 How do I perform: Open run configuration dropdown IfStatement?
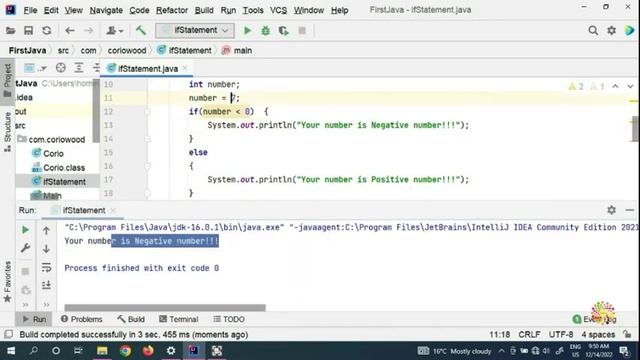[195, 31]
